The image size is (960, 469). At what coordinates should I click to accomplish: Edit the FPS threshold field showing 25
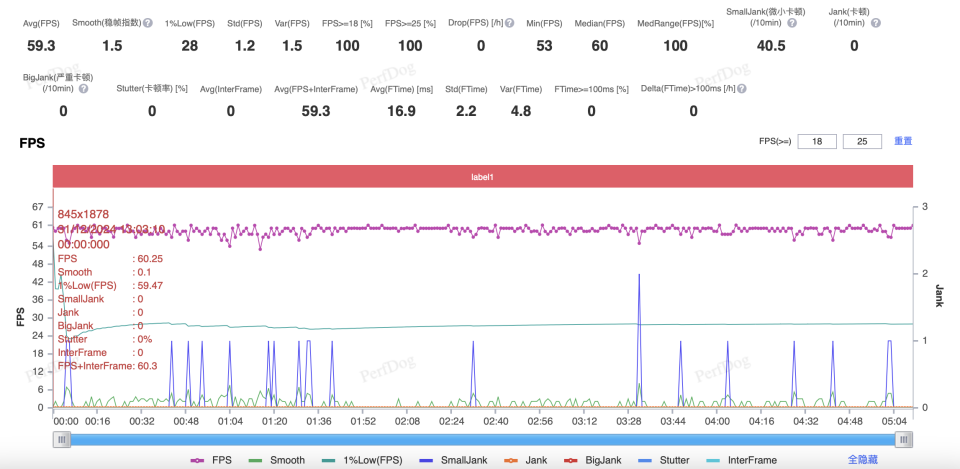coord(862,141)
